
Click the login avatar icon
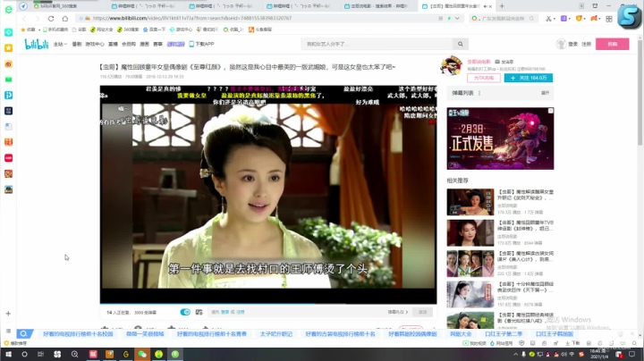coord(561,44)
